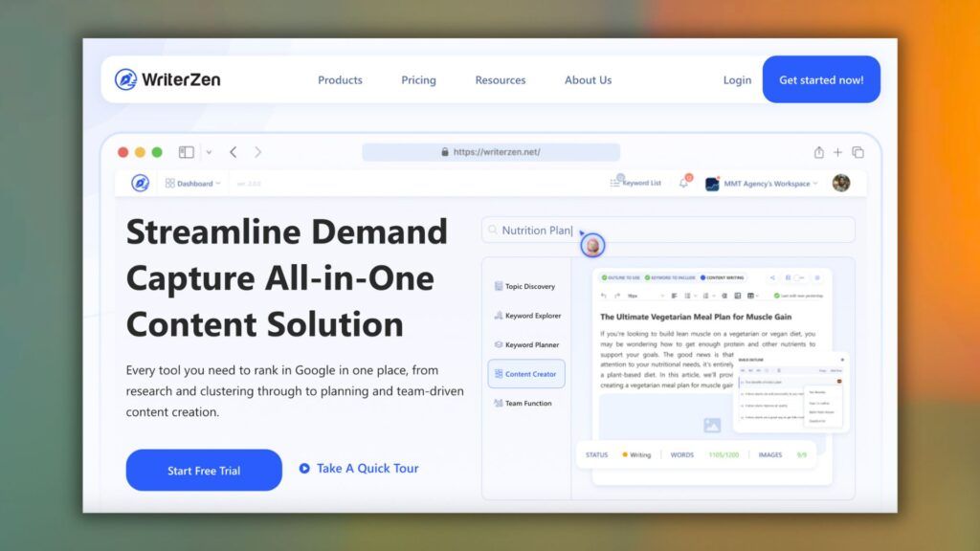Click Outline To Use step
The width and height of the screenshot is (980, 551).
620,277
